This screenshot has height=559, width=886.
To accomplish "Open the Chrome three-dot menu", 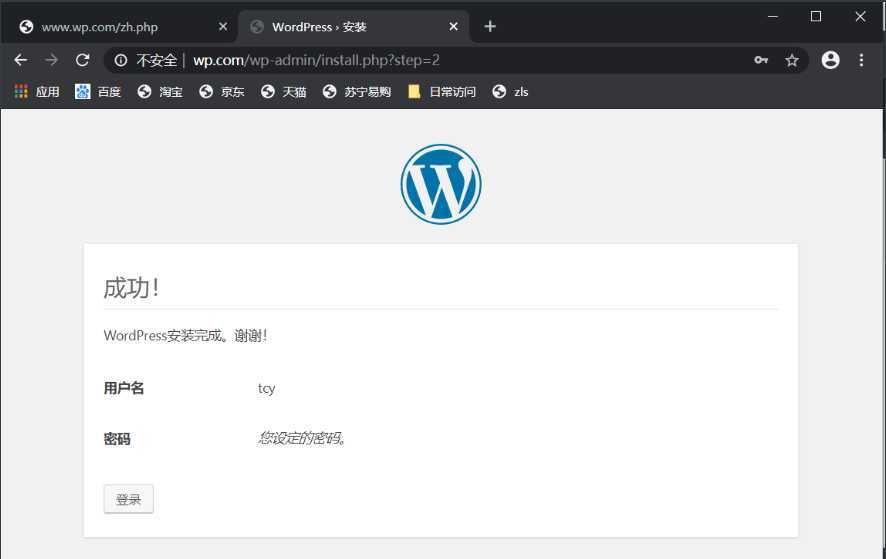I will 861,60.
